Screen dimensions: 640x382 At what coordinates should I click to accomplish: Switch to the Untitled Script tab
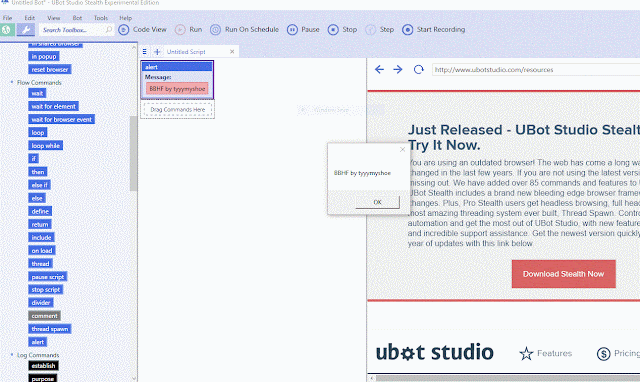[x=186, y=52]
